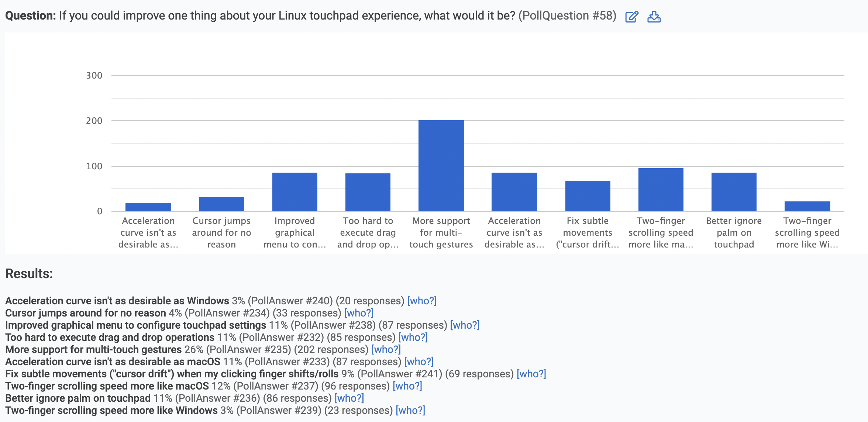This screenshot has width=868, height=422.
Task: Click the Results heading text
Action: pos(29,274)
